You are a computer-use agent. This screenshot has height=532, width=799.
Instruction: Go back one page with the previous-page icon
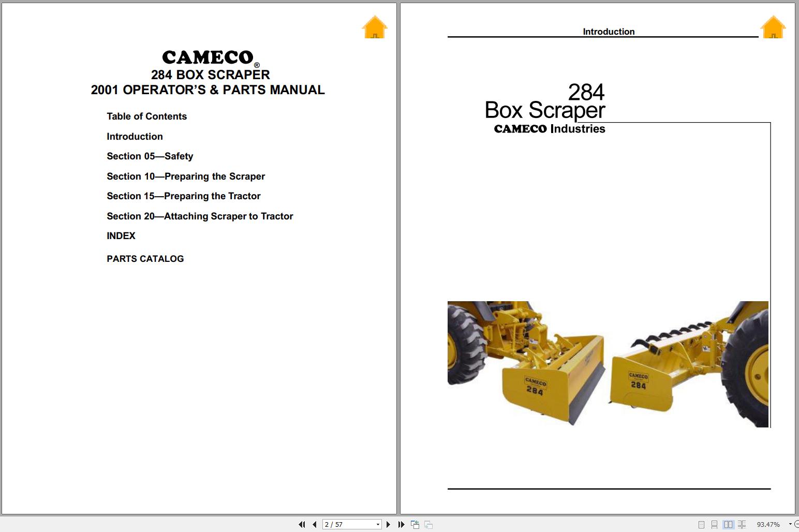(x=315, y=524)
